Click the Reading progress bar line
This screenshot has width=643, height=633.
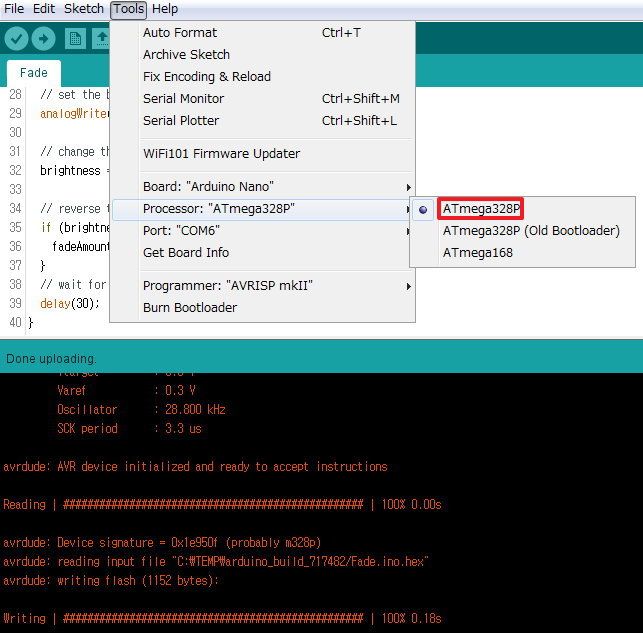coord(222,505)
